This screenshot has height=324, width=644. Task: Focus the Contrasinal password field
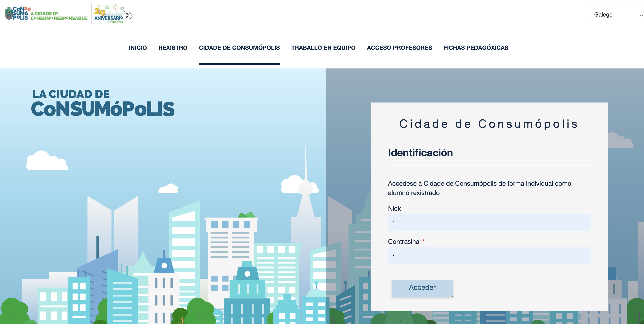tap(489, 256)
